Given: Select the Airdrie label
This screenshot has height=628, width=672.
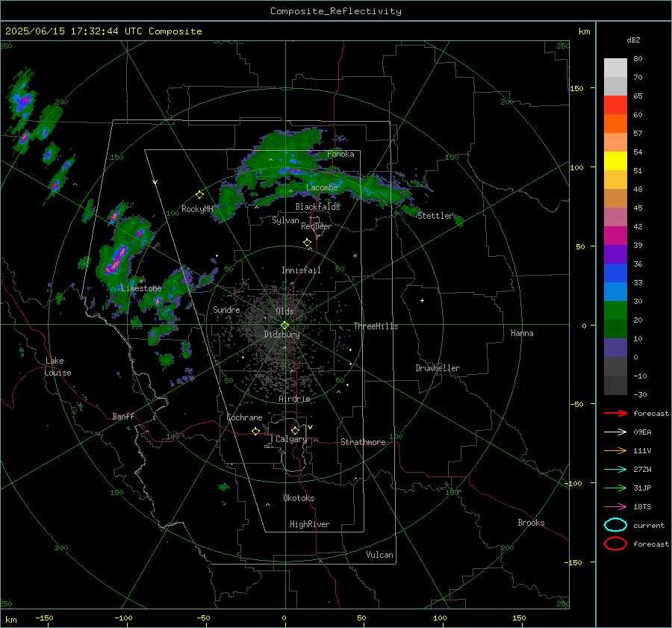Looking at the screenshot, I should 294,399.
